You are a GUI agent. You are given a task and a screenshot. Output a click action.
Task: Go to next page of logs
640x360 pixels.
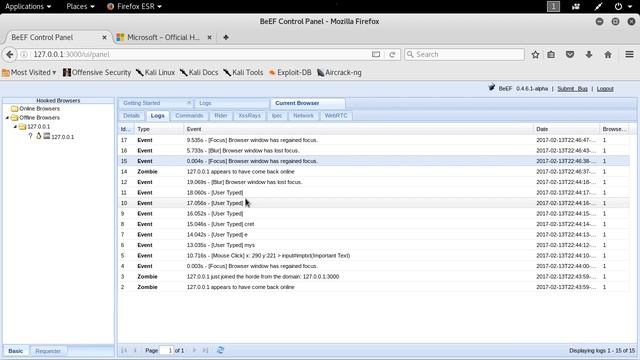coord(194,350)
